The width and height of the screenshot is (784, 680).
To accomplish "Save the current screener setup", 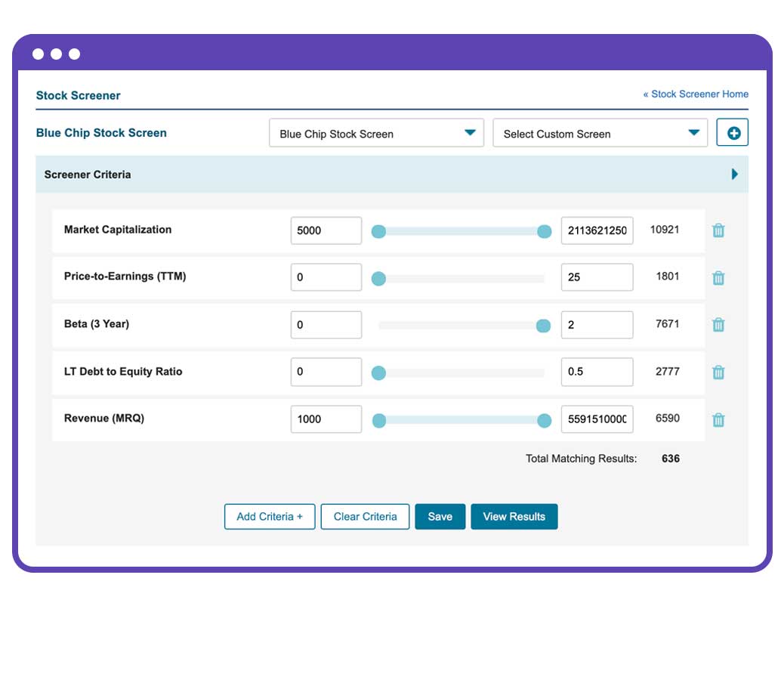I will point(440,517).
